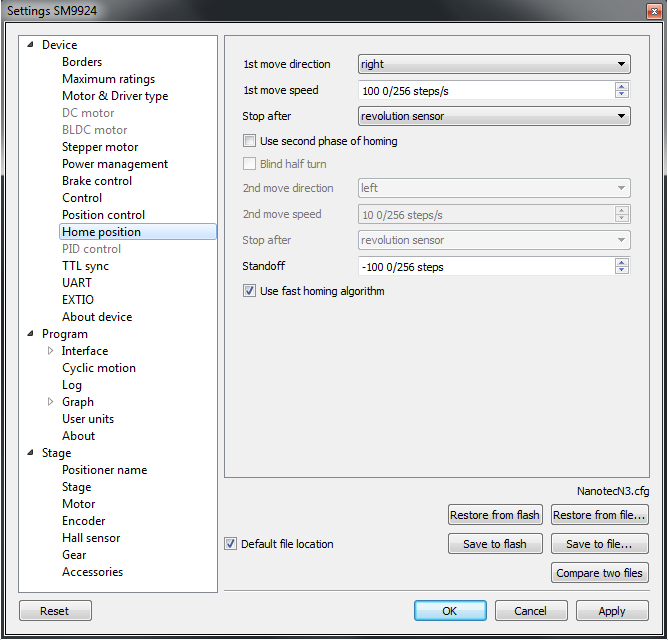
Task: Open the Log settings page
Action: point(72,385)
